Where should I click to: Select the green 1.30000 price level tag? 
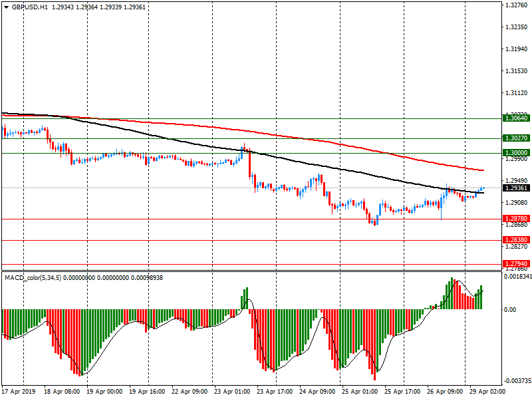tap(516, 153)
